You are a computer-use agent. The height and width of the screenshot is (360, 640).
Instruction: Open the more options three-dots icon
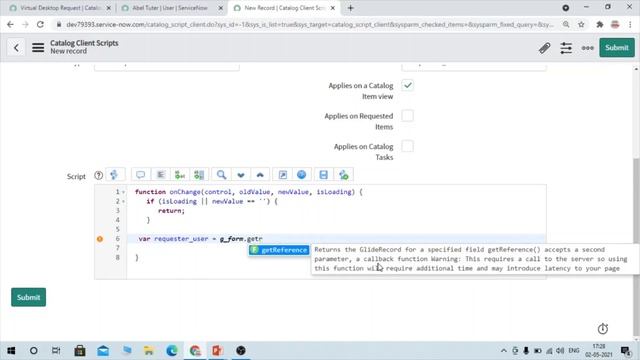pyautogui.click(x=587, y=48)
